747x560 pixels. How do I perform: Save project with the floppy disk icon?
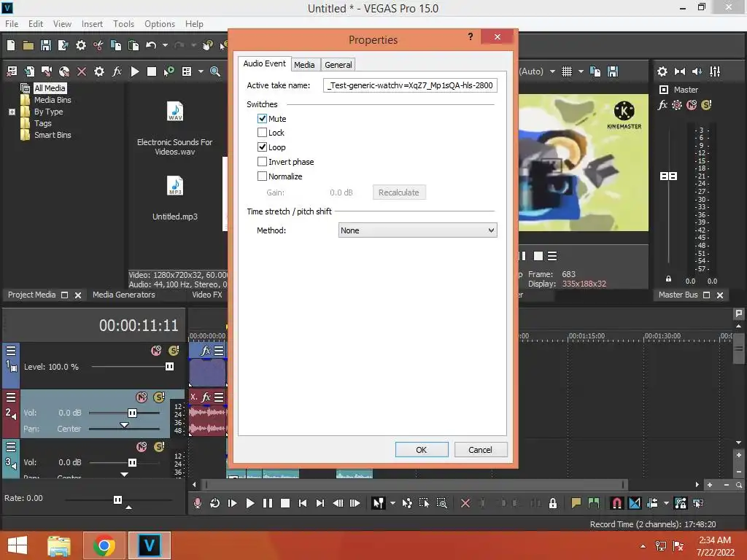point(46,45)
